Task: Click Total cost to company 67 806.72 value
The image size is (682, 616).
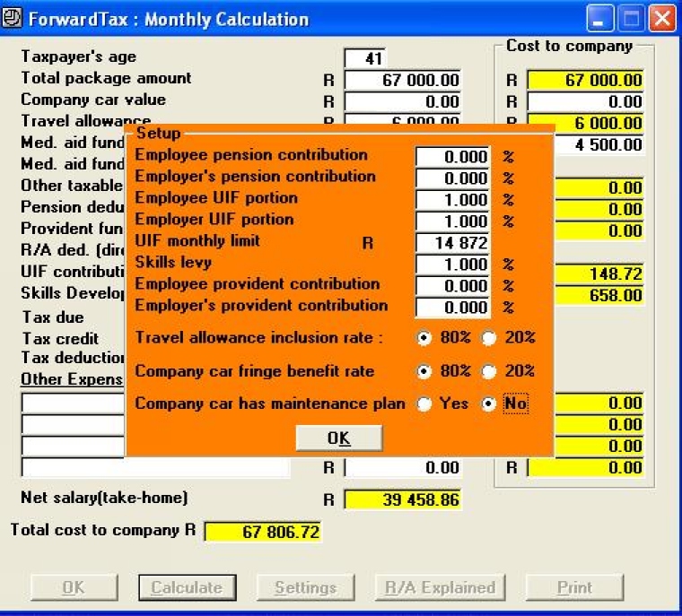Action: (263, 531)
